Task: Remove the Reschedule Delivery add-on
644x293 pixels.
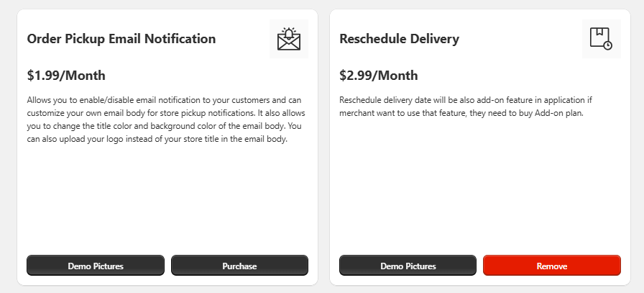Action: pos(551,266)
